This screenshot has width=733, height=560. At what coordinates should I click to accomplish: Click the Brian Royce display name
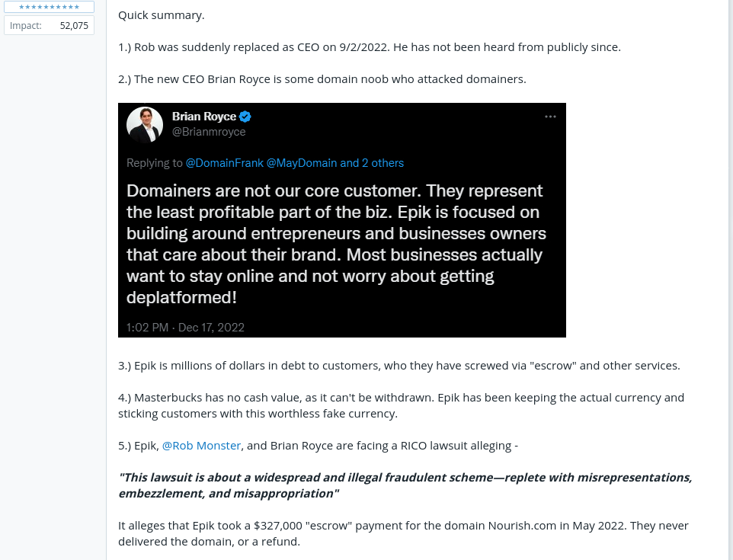(x=203, y=117)
